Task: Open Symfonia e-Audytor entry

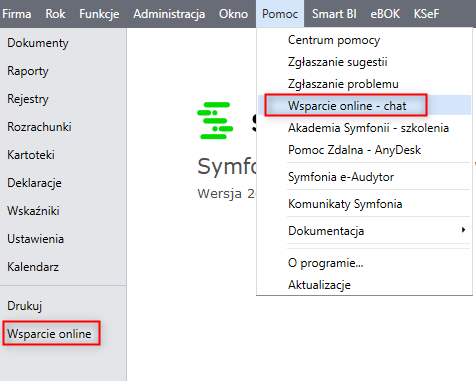Action: (x=341, y=177)
